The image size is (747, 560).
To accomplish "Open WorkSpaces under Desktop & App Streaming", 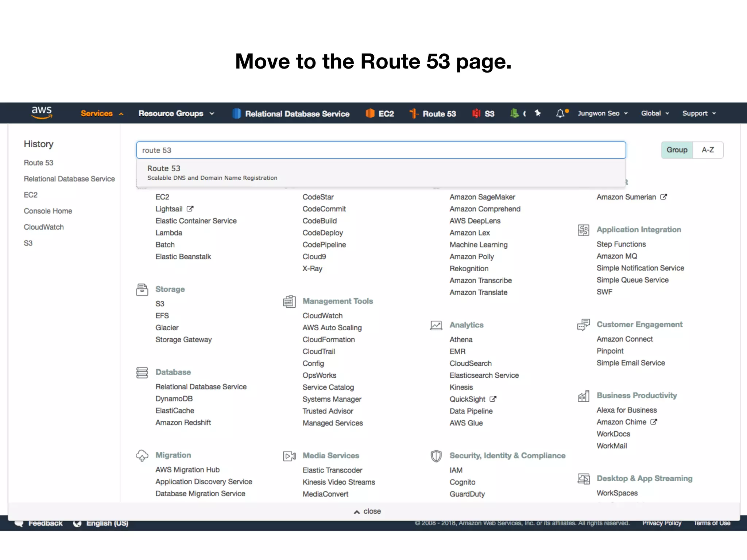I will tap(617, 493).
